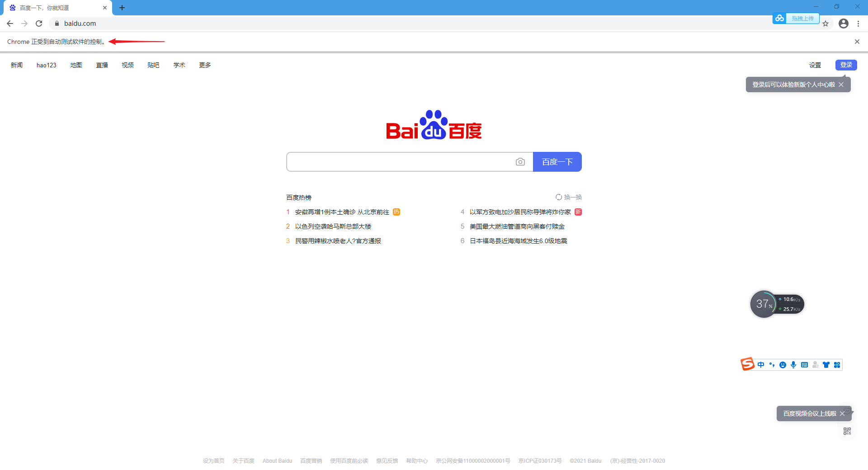Click 设为首页 footer link
Image resolution: width=868 pixels, height=470 pixels.
click(x=214, y=461)
